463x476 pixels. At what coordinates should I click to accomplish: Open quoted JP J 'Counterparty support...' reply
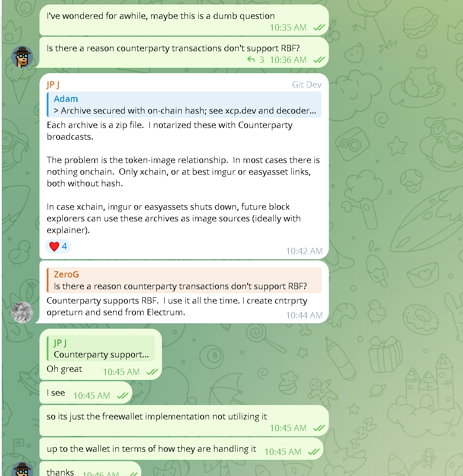pos(101,348)
